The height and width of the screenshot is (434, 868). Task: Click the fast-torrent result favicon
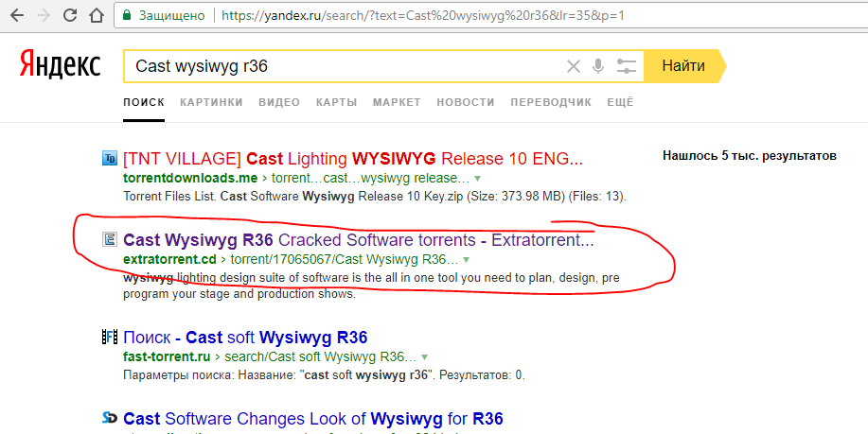tap(110, 337)
